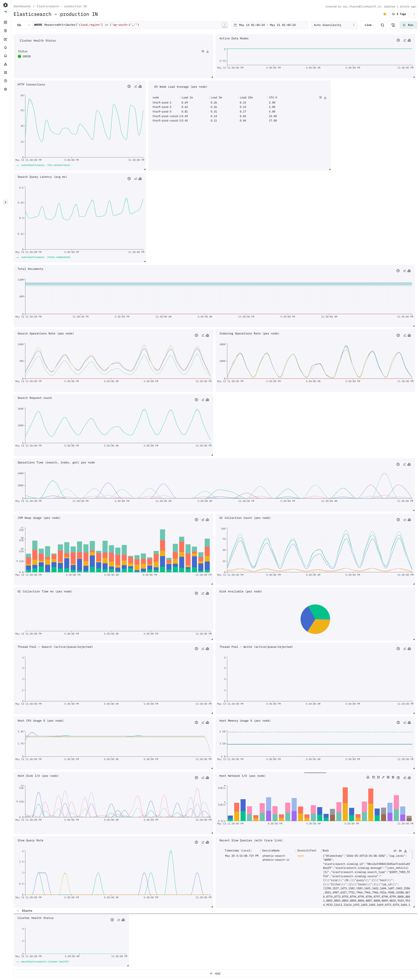Switch Search Query Latency to bar chart view

[x=140, y=179]
